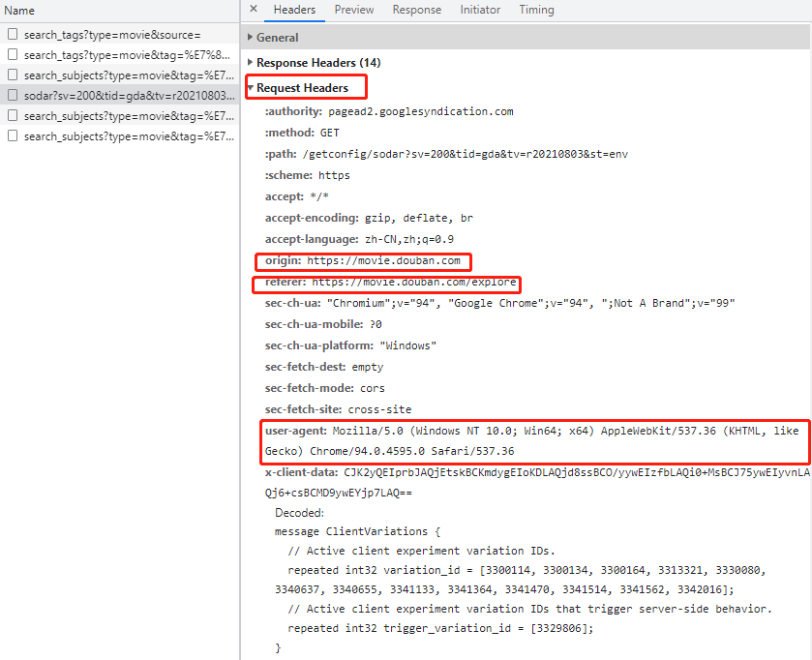Click the sec-fetch-mode cors line

pos(324,388)
